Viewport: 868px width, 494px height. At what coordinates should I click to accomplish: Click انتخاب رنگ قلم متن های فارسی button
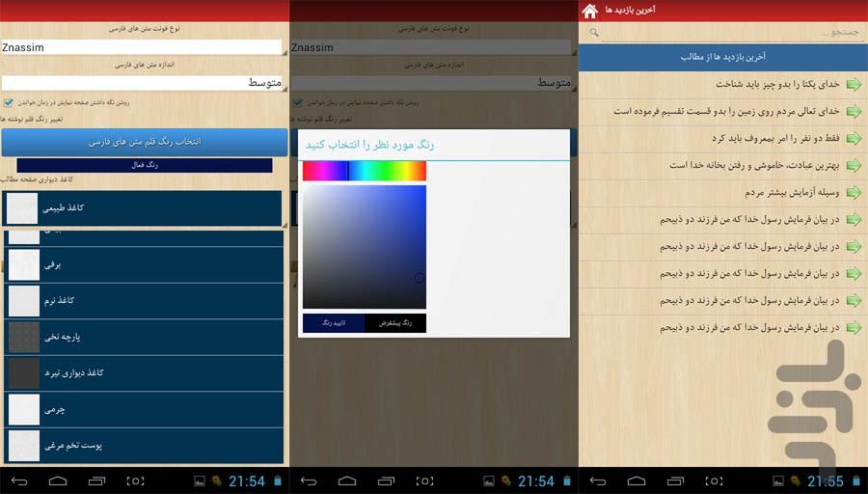click(145, 142)
